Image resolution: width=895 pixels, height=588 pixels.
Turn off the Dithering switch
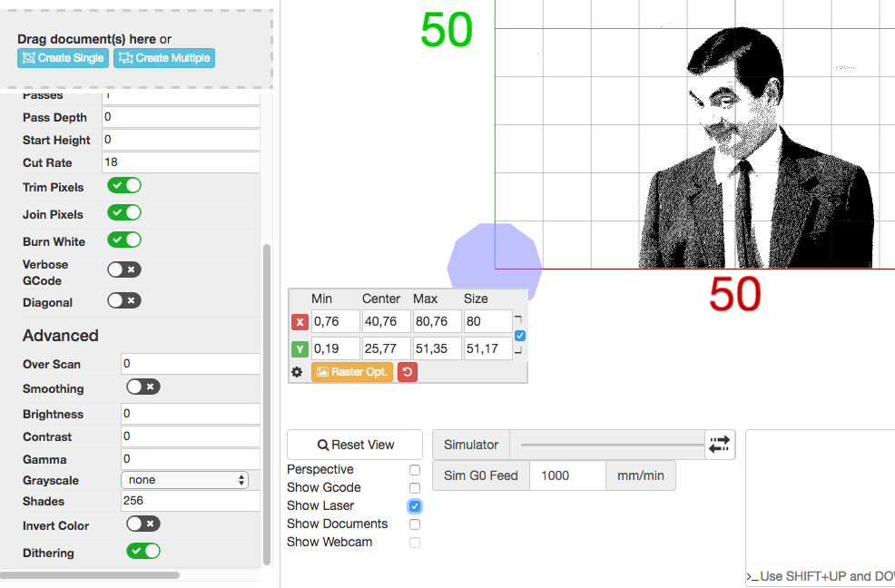[143, 551]
